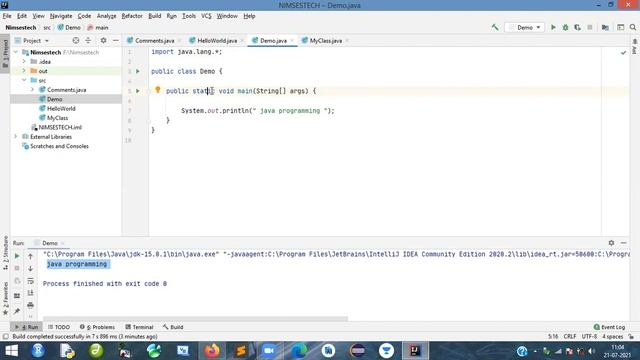Viewport: 640px width, 360px height.
Task: Toggle the Structure tool window side tab
Action: point(5,252)
